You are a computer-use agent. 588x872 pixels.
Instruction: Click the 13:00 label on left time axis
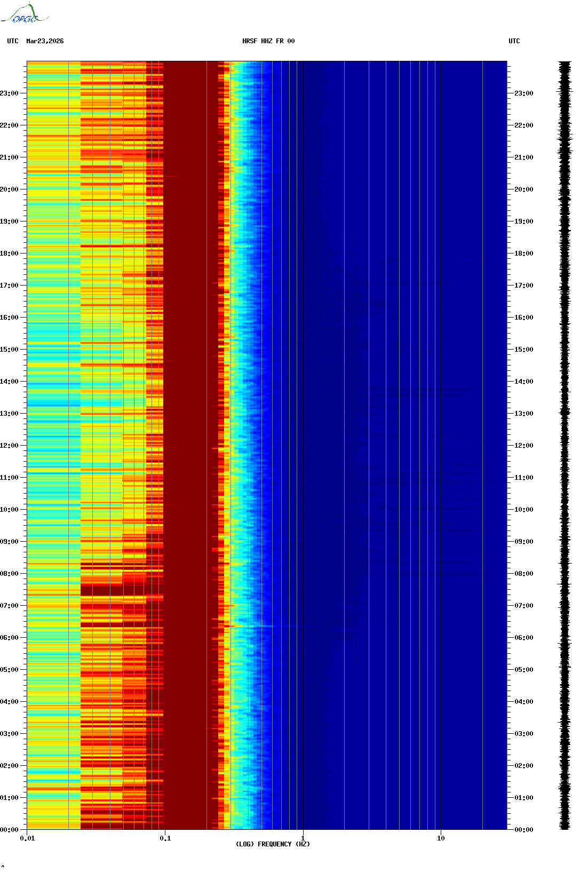coord(9,414)
